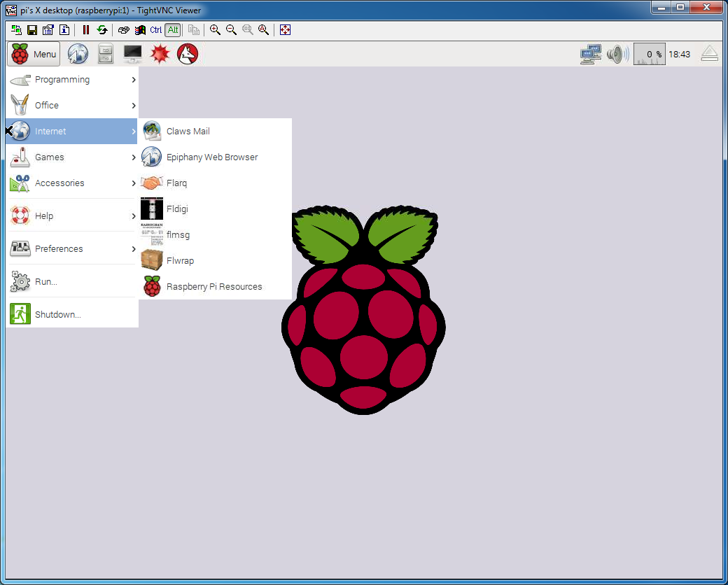This screenshot has height=585, width=728.
Task: Refresh the remote screen
Action: pos(101,30)
